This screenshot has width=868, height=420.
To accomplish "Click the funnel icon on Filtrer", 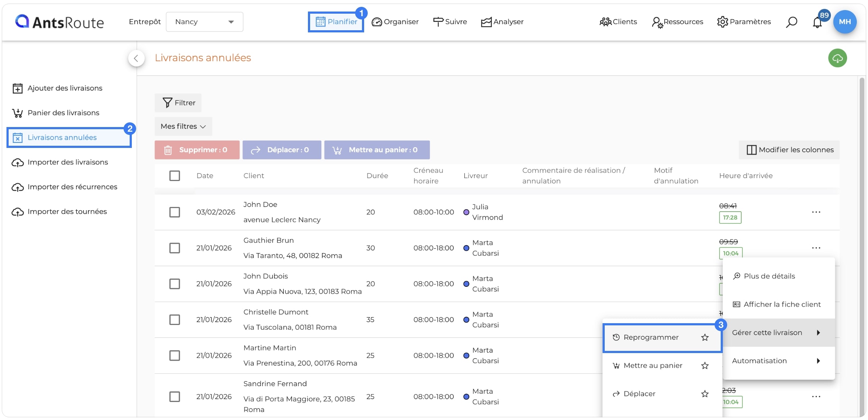I will click(x=167, y=103).
